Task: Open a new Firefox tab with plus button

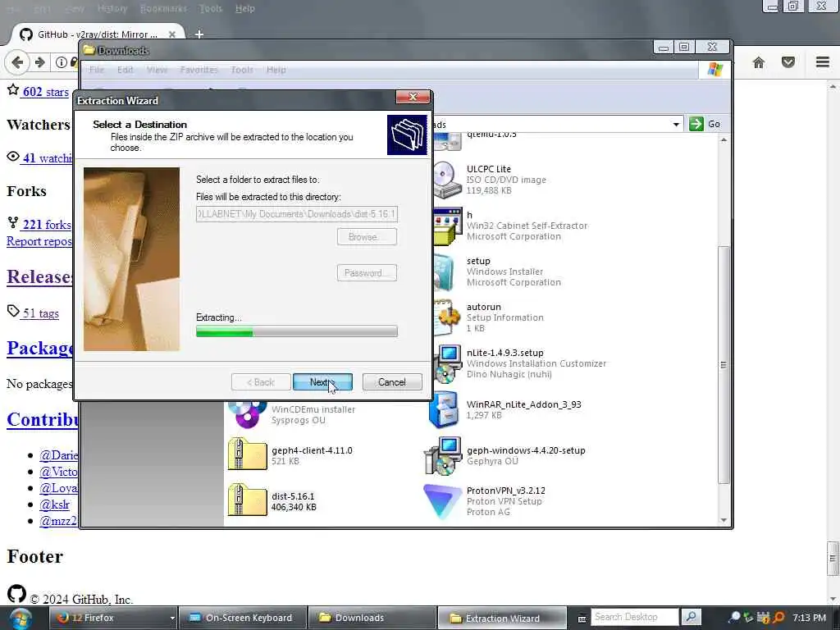Action: point(199,34)
